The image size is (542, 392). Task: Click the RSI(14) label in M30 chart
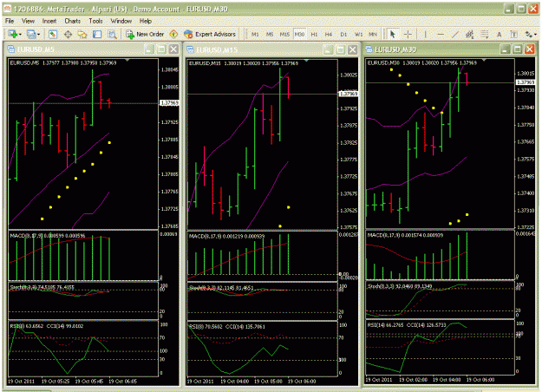[376, 325]
